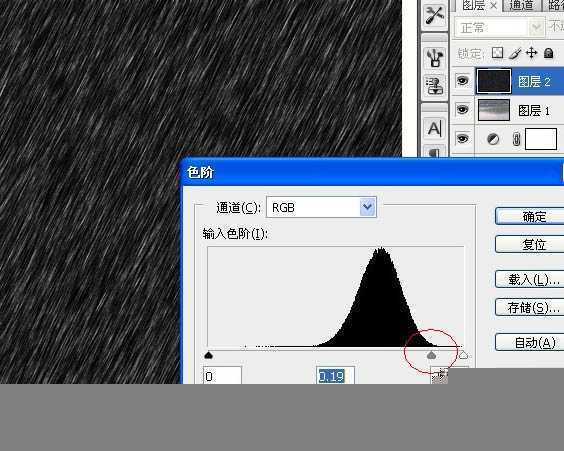Click the 确定 button in the 色阶 dialog

click(x=530, y=216)
